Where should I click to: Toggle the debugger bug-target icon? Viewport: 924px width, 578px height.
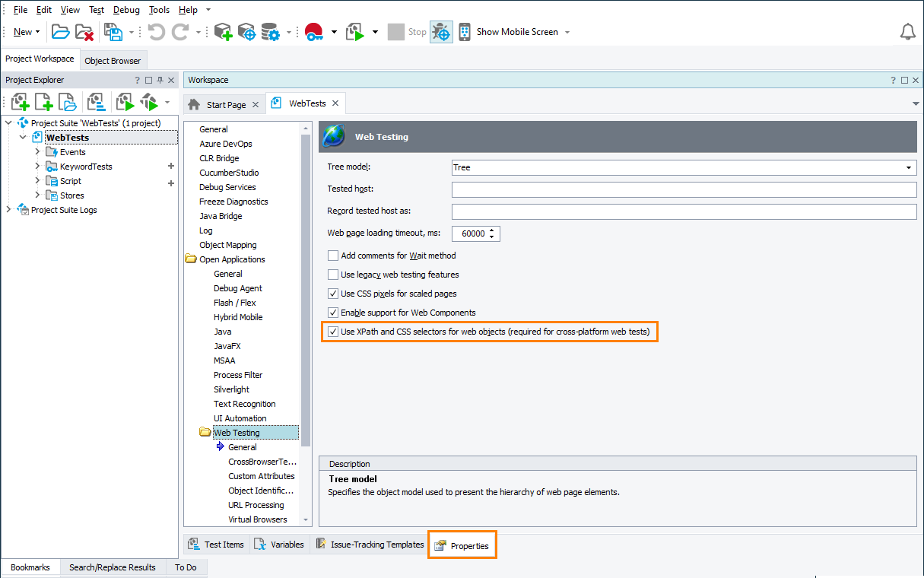[x=441, y=32]
